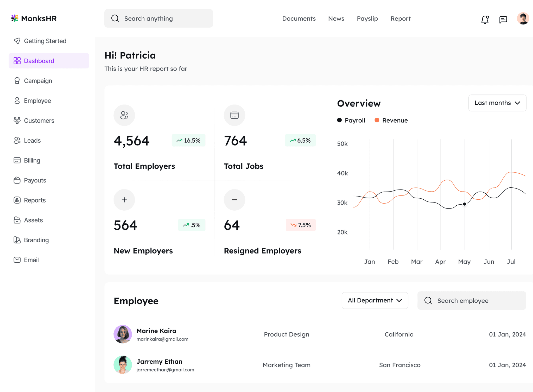
Task: Click the people icon above Total Employers
Action: click(124, 115)
